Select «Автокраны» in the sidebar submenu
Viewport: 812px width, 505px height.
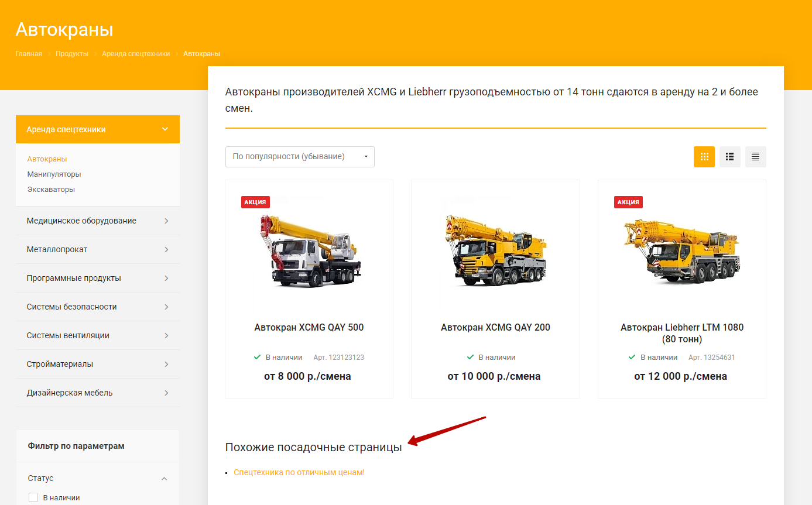[47, 159]
